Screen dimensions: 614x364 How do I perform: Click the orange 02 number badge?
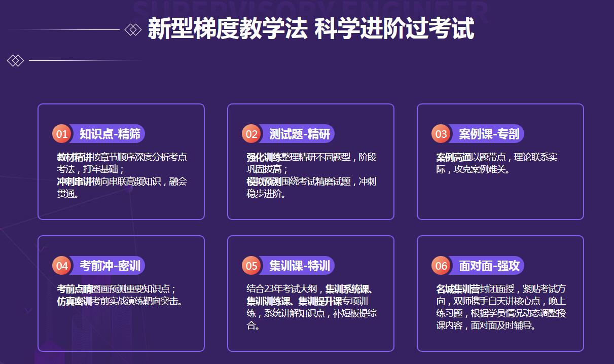(251, 134)
